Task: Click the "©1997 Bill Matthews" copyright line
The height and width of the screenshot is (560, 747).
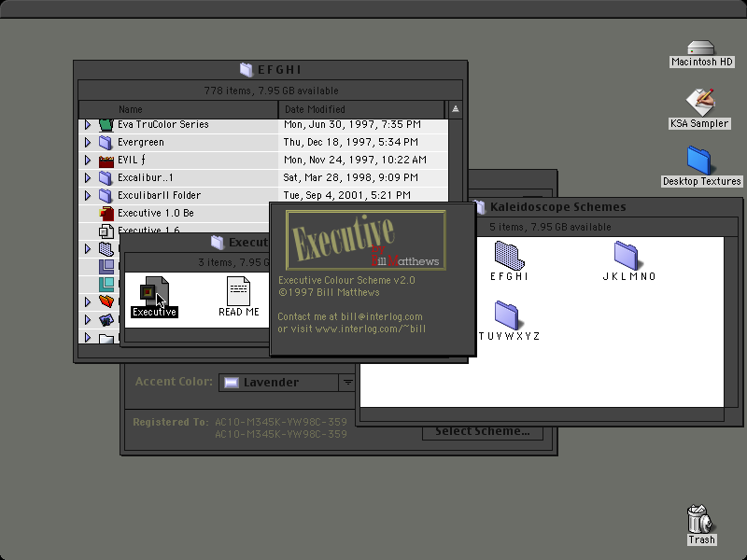Action: 329,292
